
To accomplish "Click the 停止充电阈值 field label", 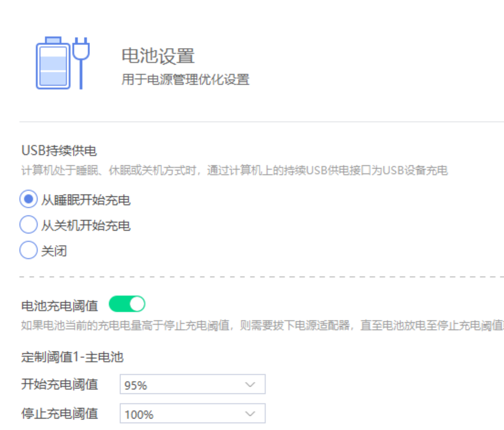I will point(60,414).
